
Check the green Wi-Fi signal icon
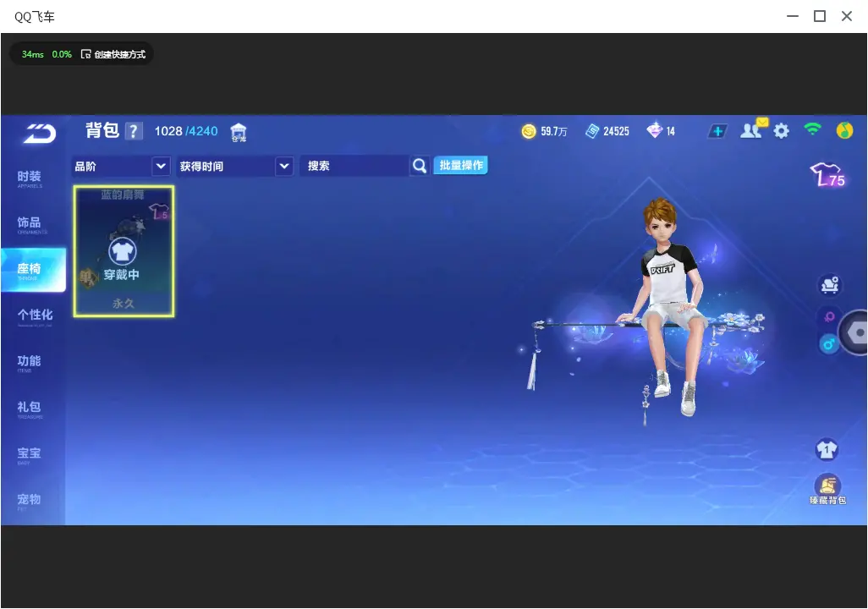(812, 129)
